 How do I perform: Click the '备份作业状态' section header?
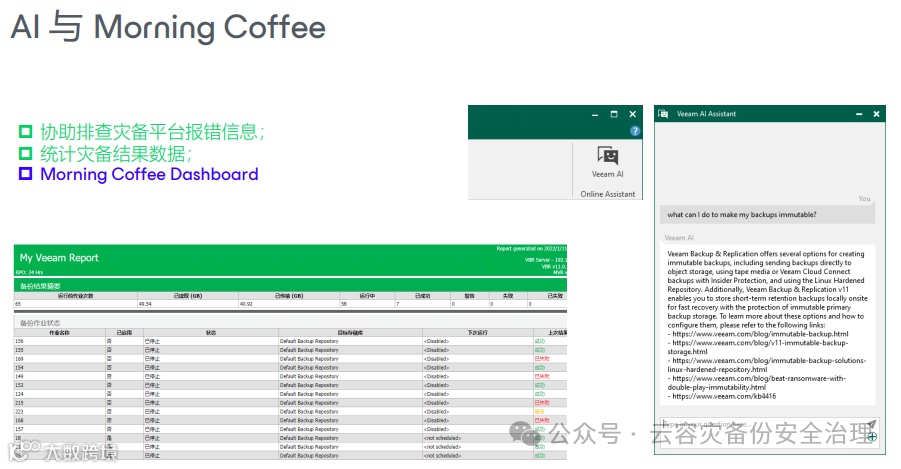[40, 323]
